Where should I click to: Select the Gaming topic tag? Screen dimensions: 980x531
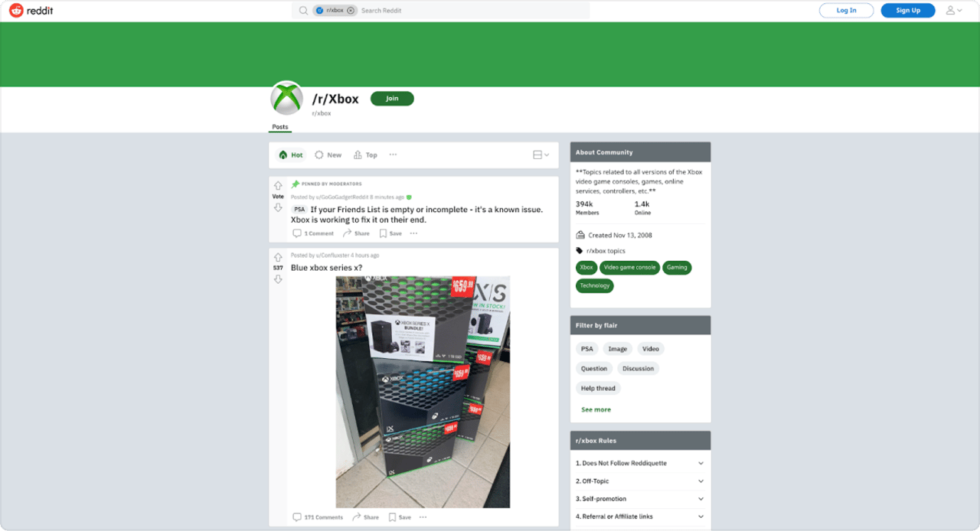point(677,267)
